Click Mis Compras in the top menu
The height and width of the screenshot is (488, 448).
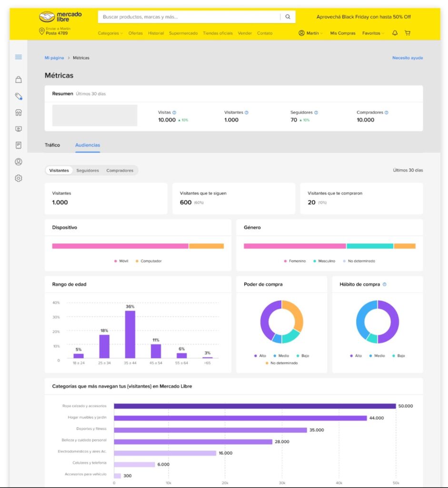coord(343,33)
